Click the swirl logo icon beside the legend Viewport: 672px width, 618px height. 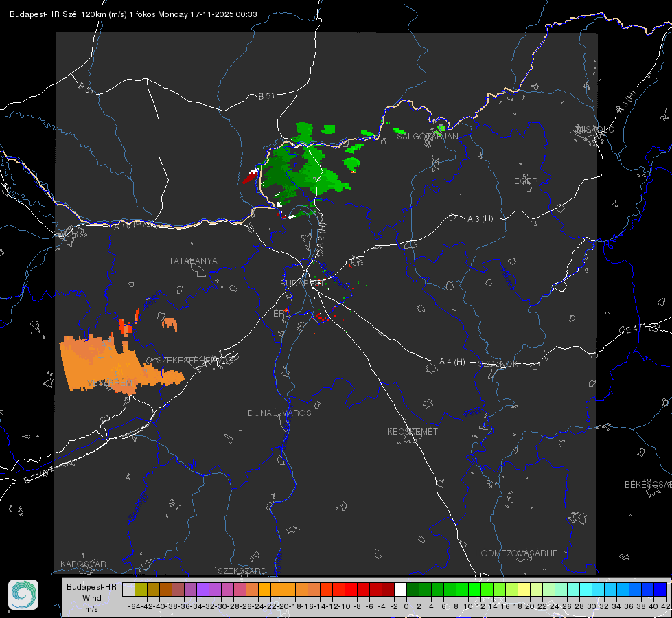tap(23, 595)
